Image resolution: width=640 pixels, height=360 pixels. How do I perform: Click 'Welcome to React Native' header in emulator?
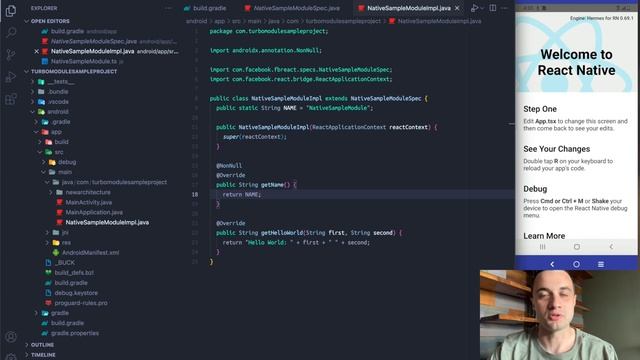point(576,62)
